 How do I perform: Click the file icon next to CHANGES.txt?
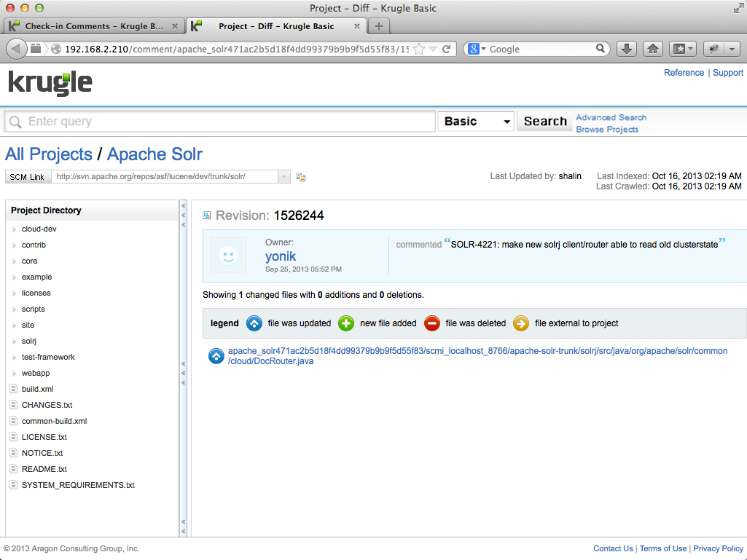[x=14, y=405]
